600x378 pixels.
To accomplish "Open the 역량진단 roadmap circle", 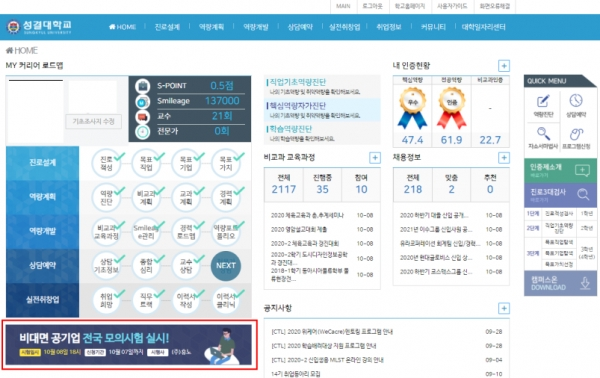I will [x=106, y=197].
